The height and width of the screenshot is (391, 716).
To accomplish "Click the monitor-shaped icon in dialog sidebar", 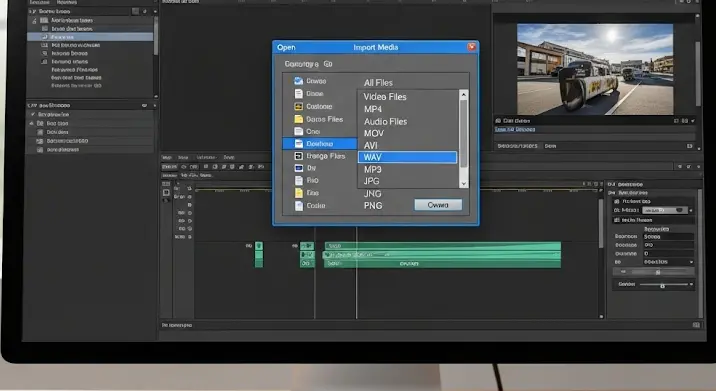I will tap(299, 168).
